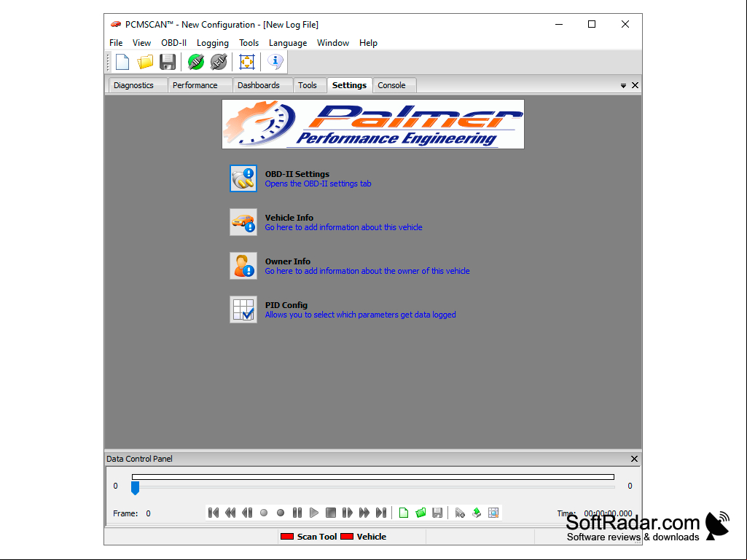747x560 pixels.
Task: Minimize the PCMSCAN window
Action: click(x=559, y=24)
